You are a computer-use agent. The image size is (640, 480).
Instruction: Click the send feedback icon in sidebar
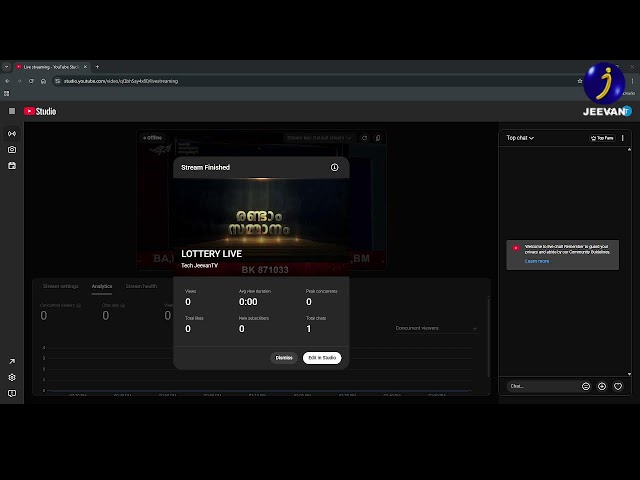pyautogui.click(x=12, y=393)
